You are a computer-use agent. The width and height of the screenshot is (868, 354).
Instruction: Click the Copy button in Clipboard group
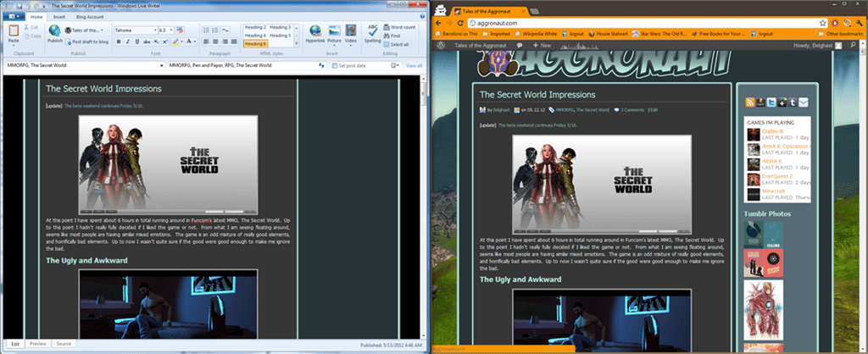(32, 36)
